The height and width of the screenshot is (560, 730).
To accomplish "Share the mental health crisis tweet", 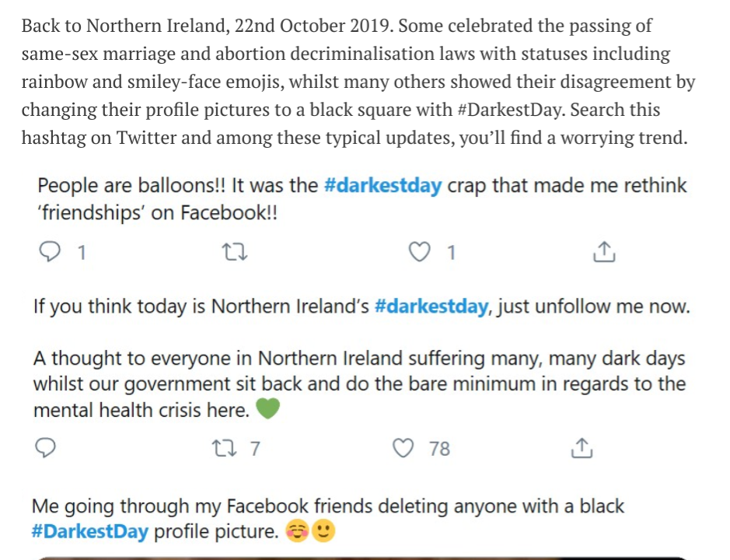I will point(582,448).
